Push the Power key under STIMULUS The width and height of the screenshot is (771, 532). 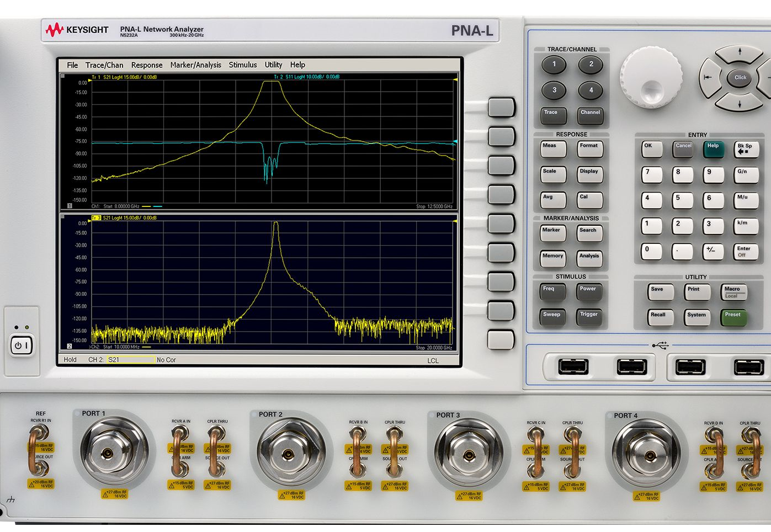[590, 291]
